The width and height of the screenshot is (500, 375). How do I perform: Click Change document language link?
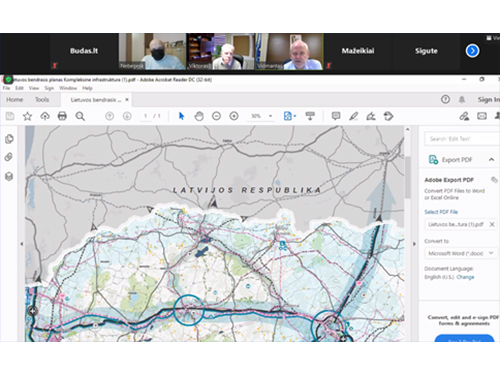(x=465, y=277)
